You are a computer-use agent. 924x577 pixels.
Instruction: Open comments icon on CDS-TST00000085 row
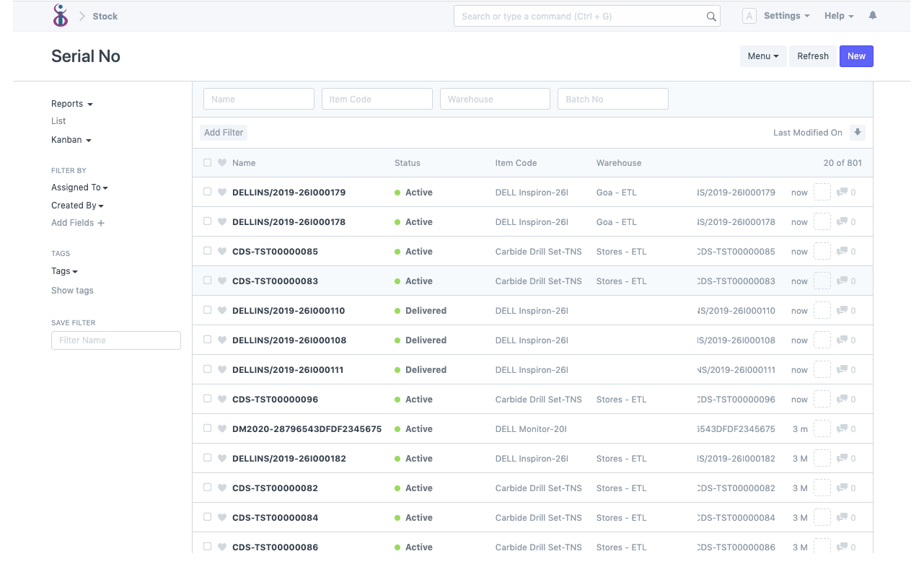coord(844,251)
